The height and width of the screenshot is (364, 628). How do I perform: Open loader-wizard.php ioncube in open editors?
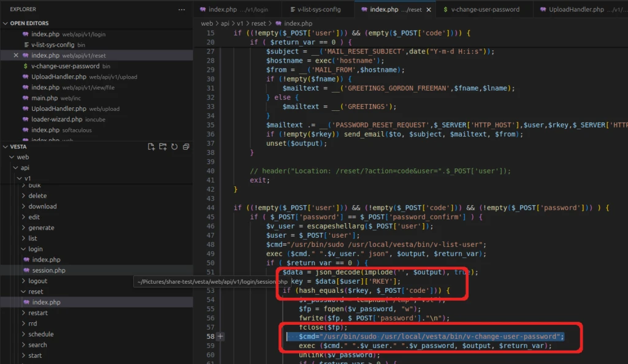tap(96, 119)
